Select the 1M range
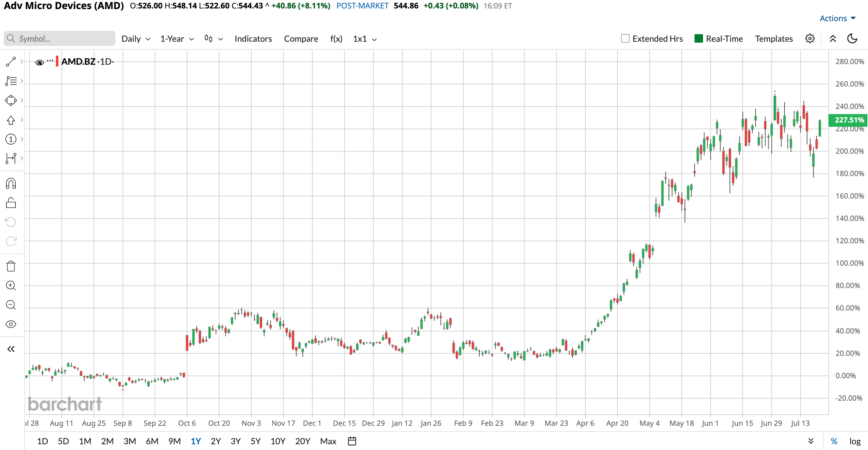Viewport: 868px width, 450px height. 85,441
